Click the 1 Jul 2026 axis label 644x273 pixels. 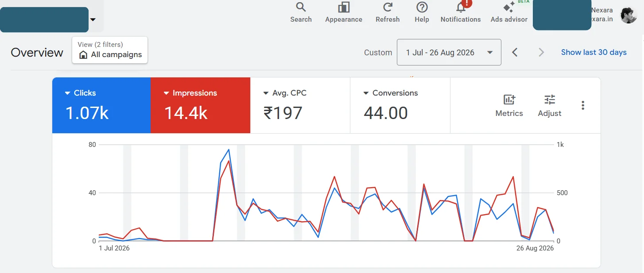point(114,248)
